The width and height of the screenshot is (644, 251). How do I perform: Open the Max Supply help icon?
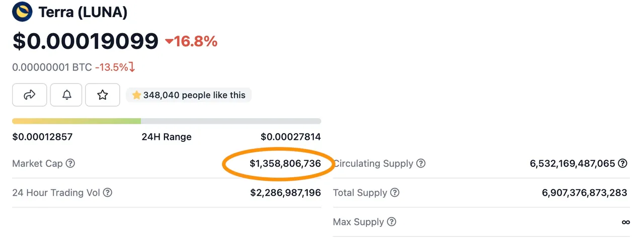tap(392, 222)
